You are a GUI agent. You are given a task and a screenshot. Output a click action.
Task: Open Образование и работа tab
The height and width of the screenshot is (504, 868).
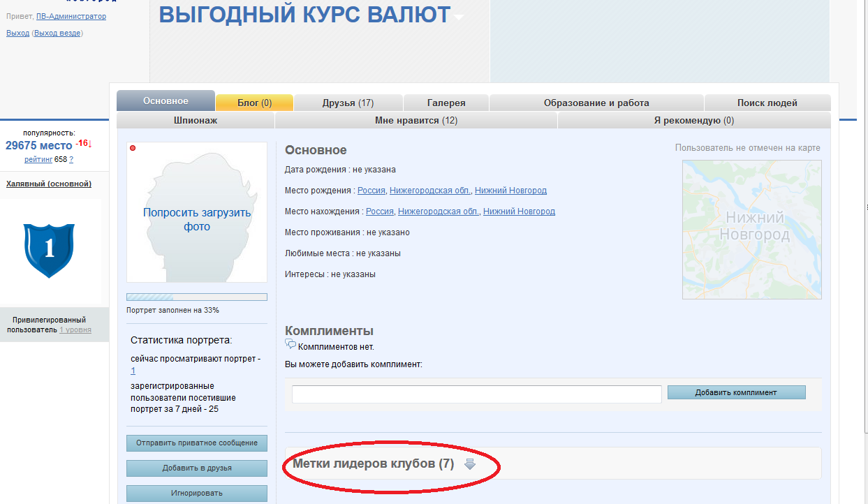pos(596,103)
